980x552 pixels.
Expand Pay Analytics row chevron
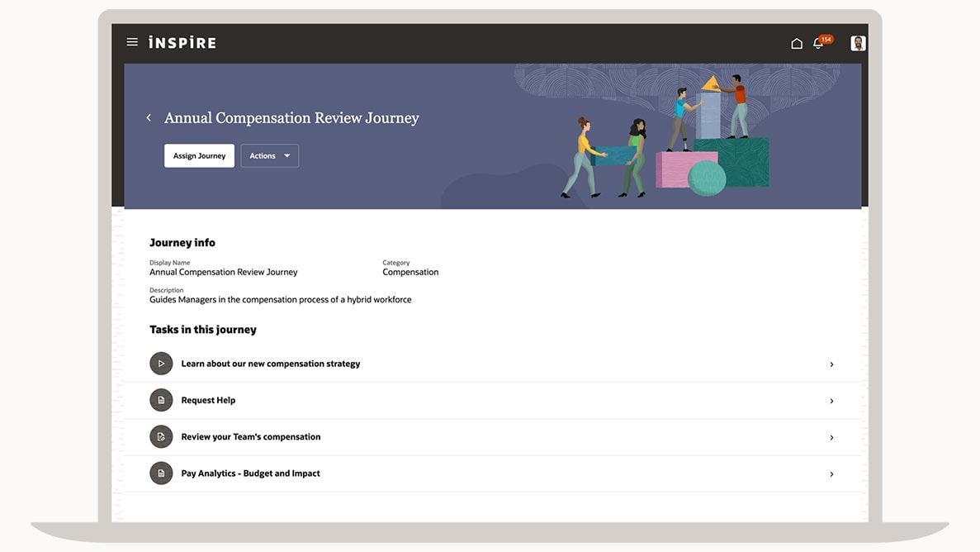coord(831,474)
